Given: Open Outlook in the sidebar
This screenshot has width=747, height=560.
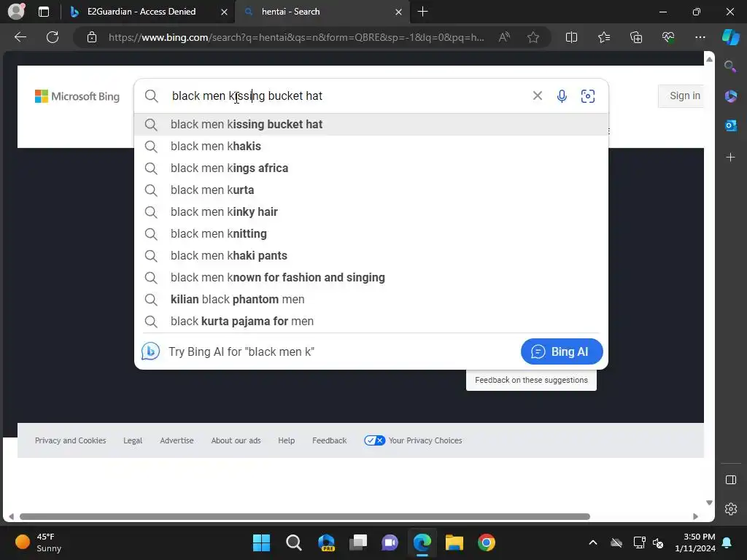Looking at the screenshot, I should pos(730,125).
